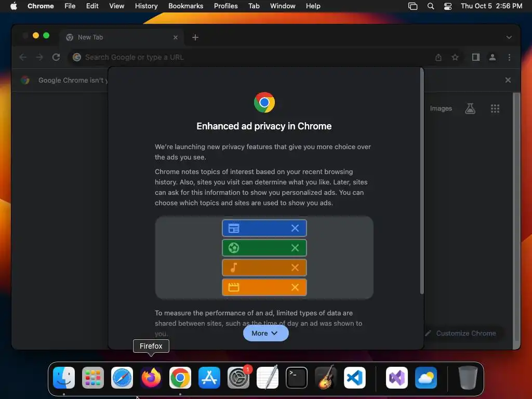Open Control Center in menu bar
The image size is (532, 399).
448,6
